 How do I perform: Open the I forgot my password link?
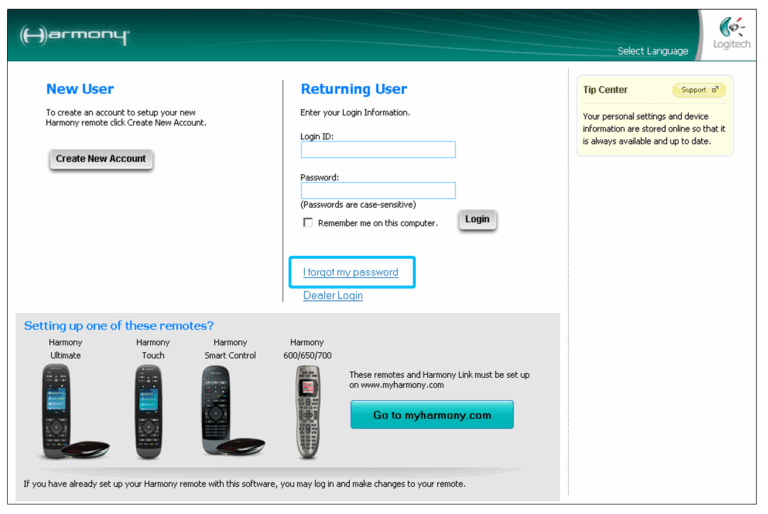(351, 272)
